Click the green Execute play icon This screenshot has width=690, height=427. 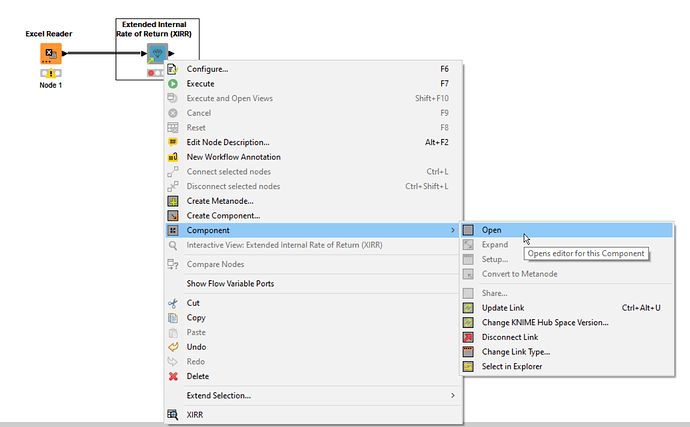pos(173,84)
